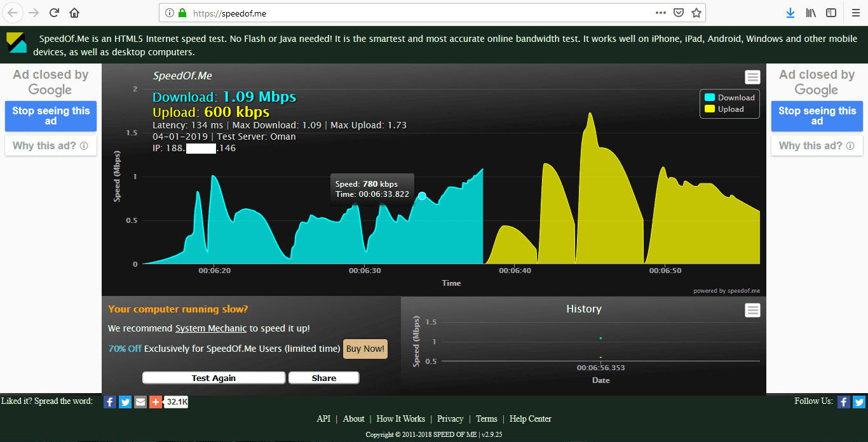Open the History chart context menu
The height and width of the screenshot is (442, 868).
pos(753,311)
